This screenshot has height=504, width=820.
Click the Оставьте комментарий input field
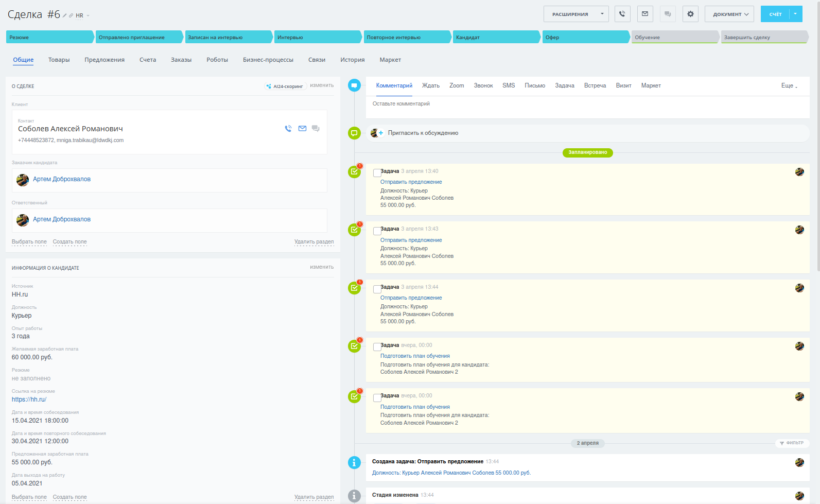point(587,104)
